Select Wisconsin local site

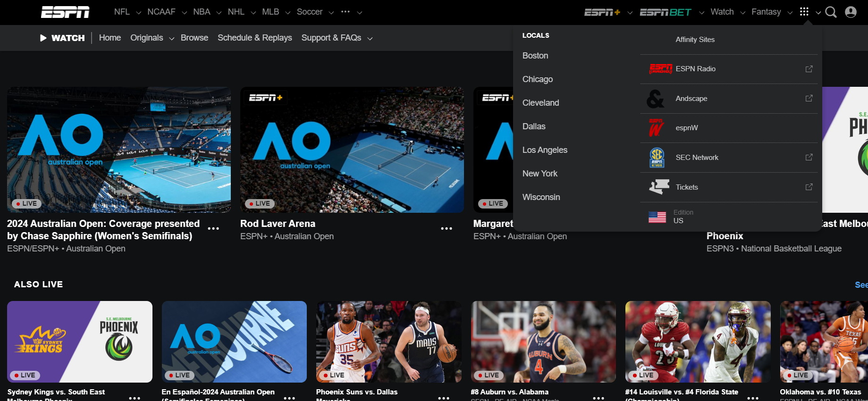point(541,197)
